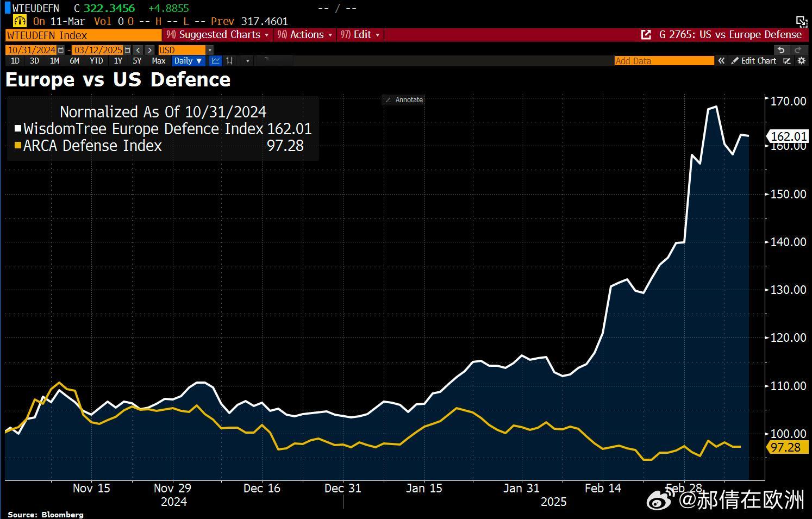812x519 pixels.
Task: Click yellow swatch for ARCA Defense Index
Action: click(18, 146)
